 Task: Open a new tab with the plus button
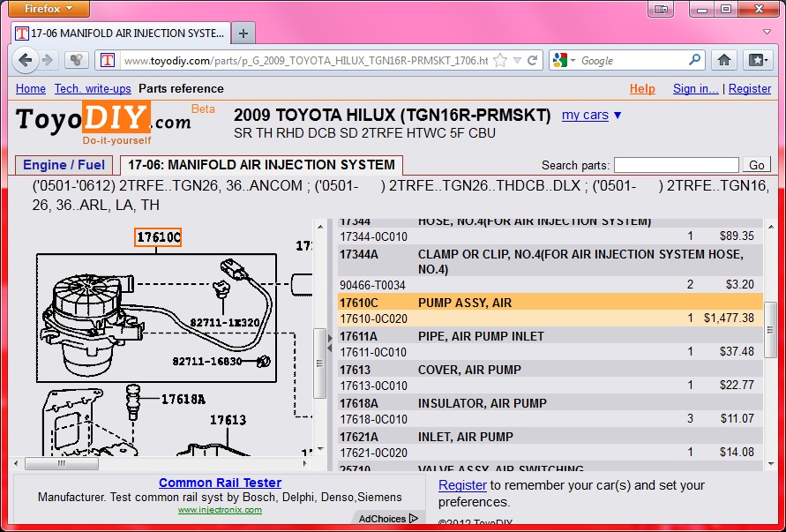coord(243,33)
